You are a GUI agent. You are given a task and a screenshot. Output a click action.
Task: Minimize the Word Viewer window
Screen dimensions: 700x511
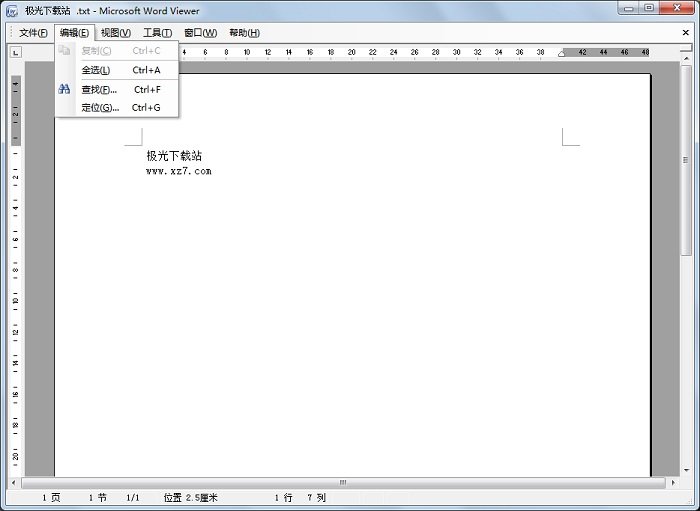pyautogui.click(x=629, y=8)
